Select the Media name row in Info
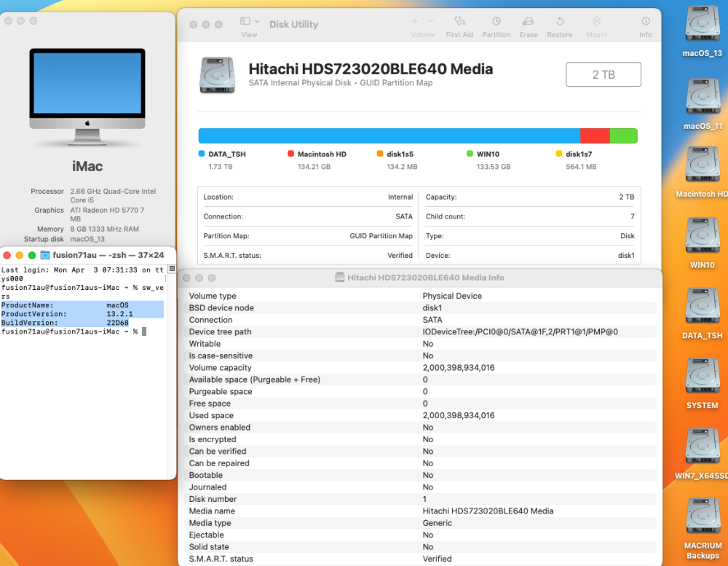This screenshot has height=566, width=728. [x=421, y=511]
